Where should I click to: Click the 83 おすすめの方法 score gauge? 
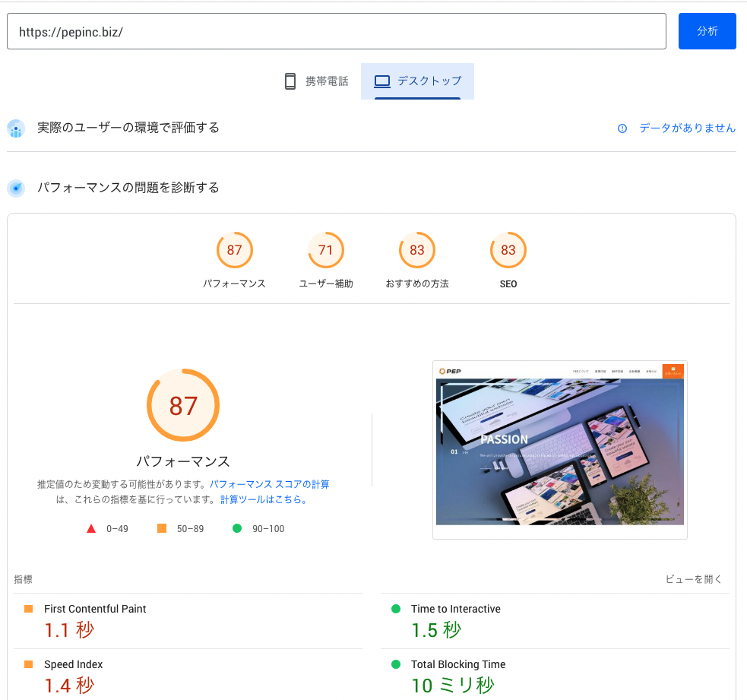[417, 250]
